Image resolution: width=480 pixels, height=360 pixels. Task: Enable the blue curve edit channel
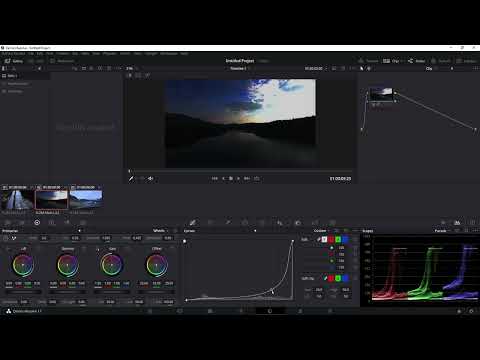345,239
